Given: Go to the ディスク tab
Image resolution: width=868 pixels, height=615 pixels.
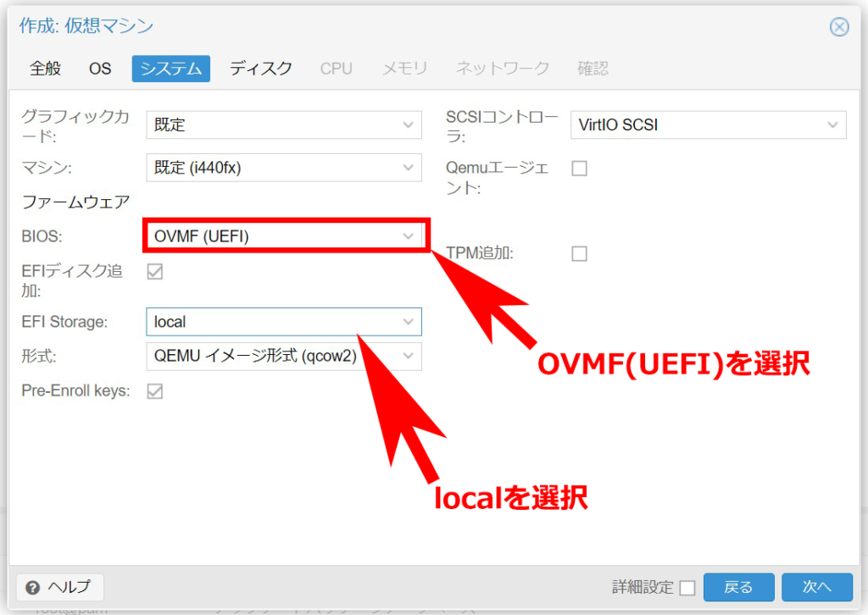Looking at the screenshot, I should [x=261, y=69].
